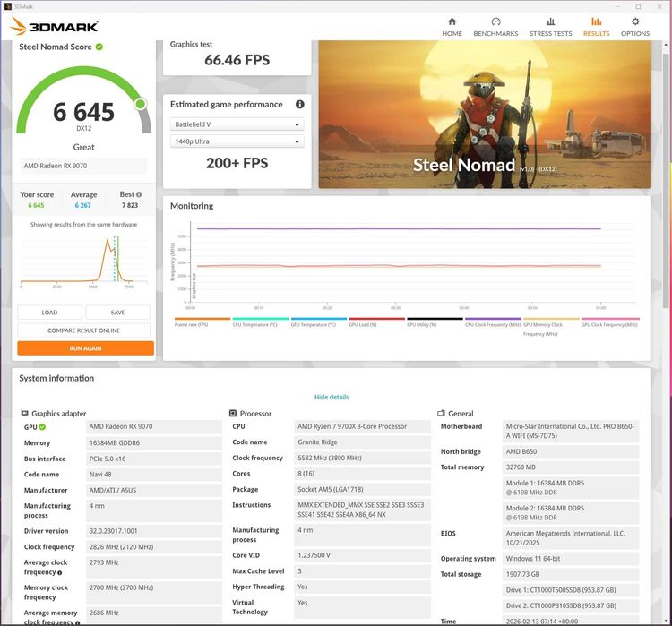This screenshot has height=626, width=672.
Task: Click the Socket AM5 (LGA1718) package value
Action: point(362,489)
